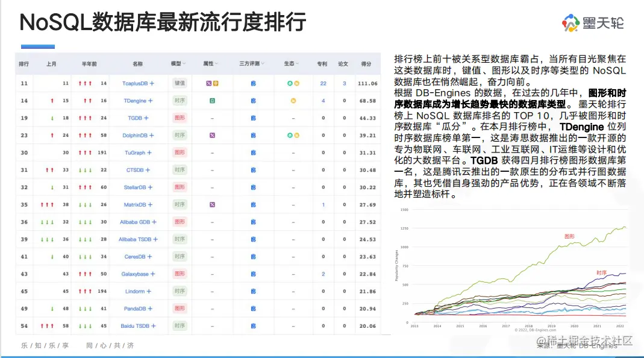Click the 排行 column header
Viewport: 644px width, 358px height.
24,64
